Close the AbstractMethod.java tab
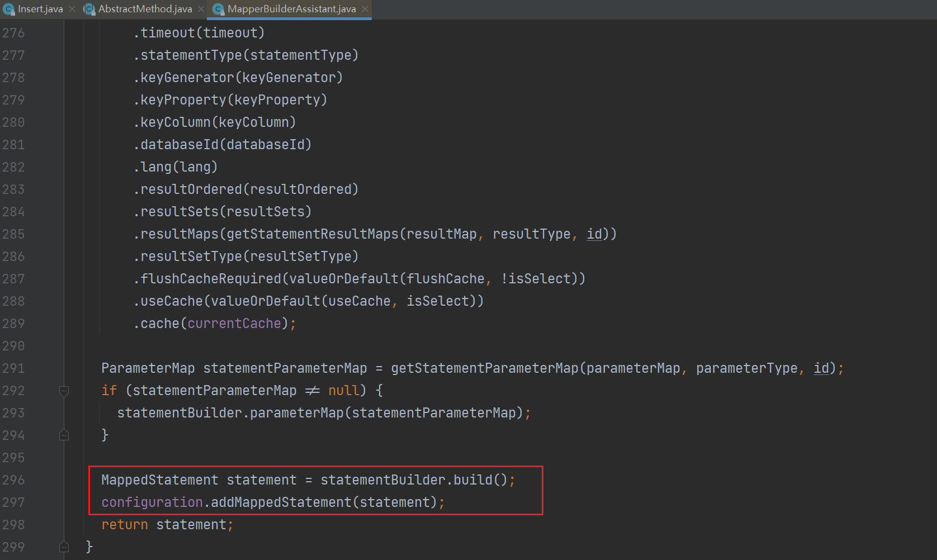The width and height of the screenshot is (937, 560). point(201,9)
